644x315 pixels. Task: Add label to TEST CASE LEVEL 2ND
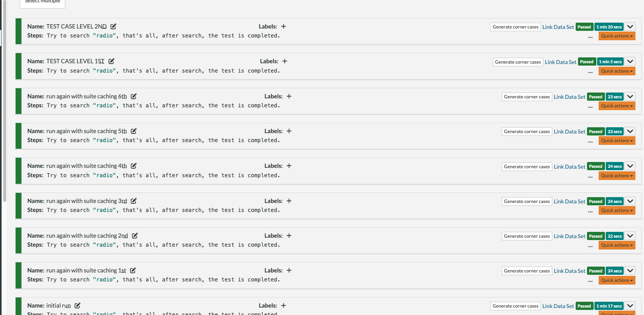[284, 27]
